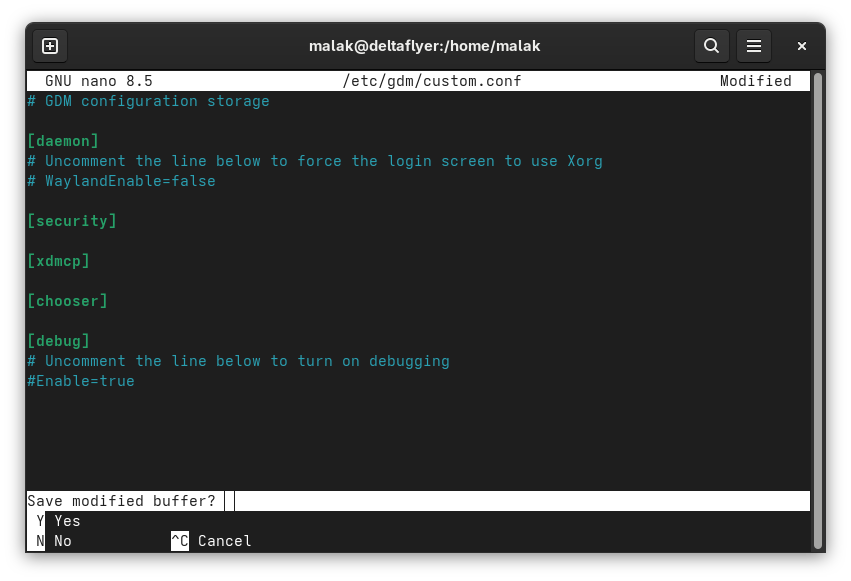The image size is (851, 581).
Task: Choose No to discard changes
Action: (x=62, y=541)
